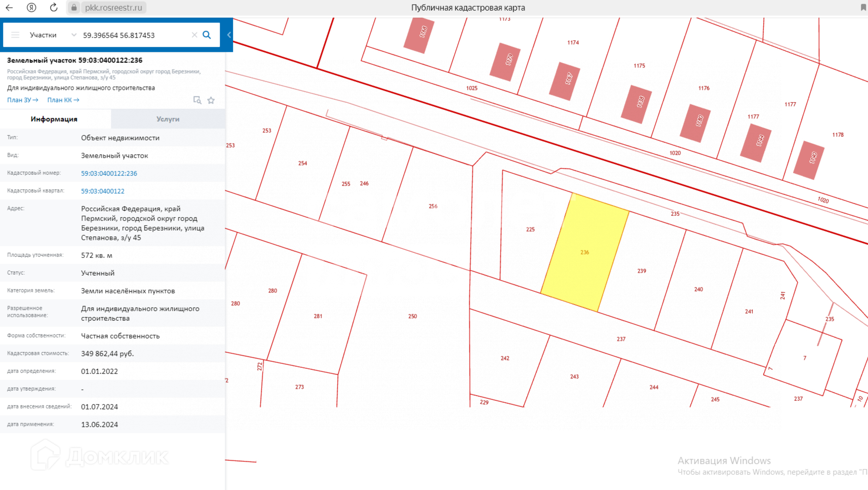
Task: Select parcel 246 on the map
Action: pos(364,183)
